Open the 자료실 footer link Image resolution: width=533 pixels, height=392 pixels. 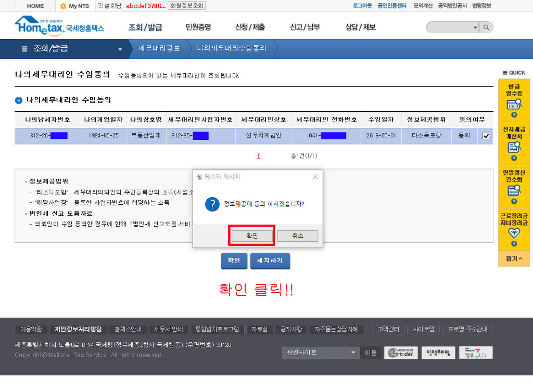click(x=259, y=329)
